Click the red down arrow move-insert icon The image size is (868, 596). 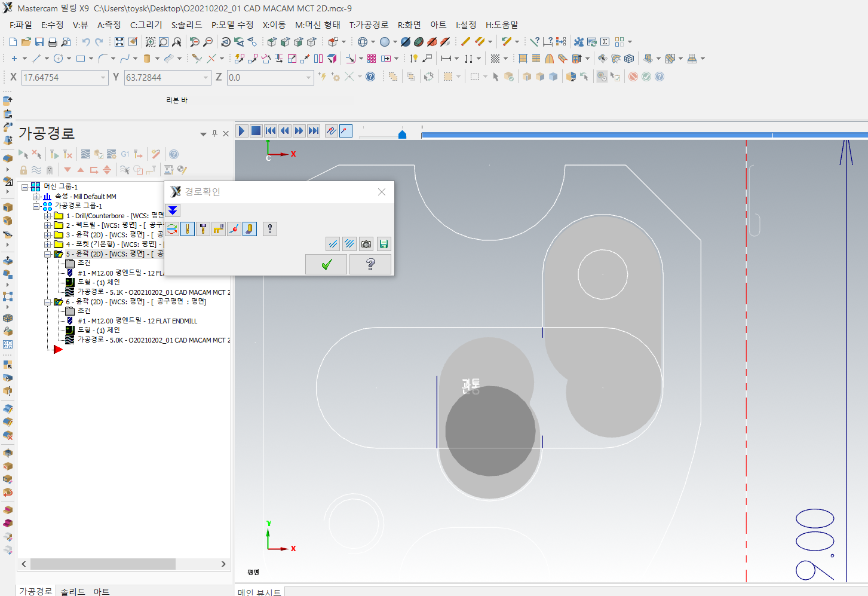68,170
